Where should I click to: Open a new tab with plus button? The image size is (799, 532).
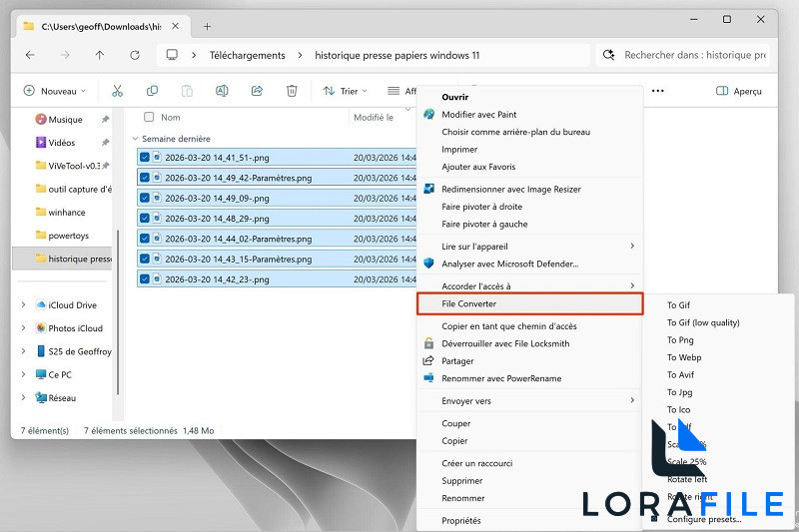pos(207,27)
